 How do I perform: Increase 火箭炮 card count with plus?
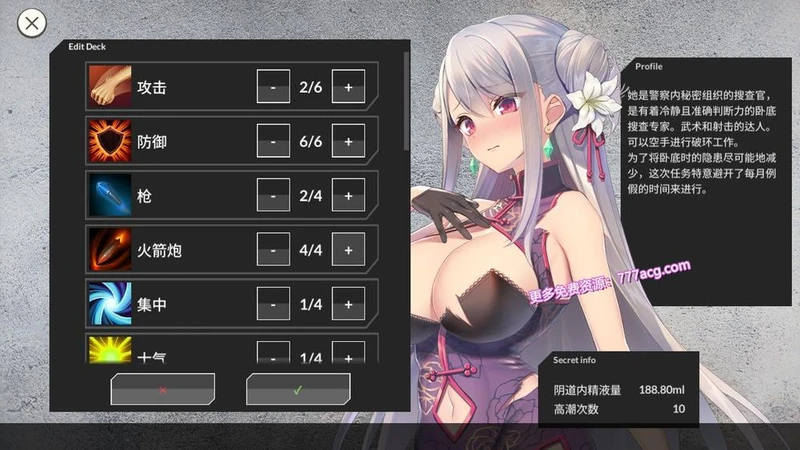tap(348, 249)
